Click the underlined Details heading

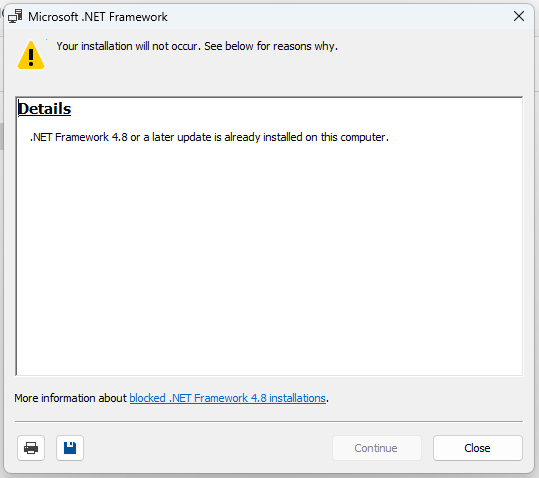tap(45, 109)
